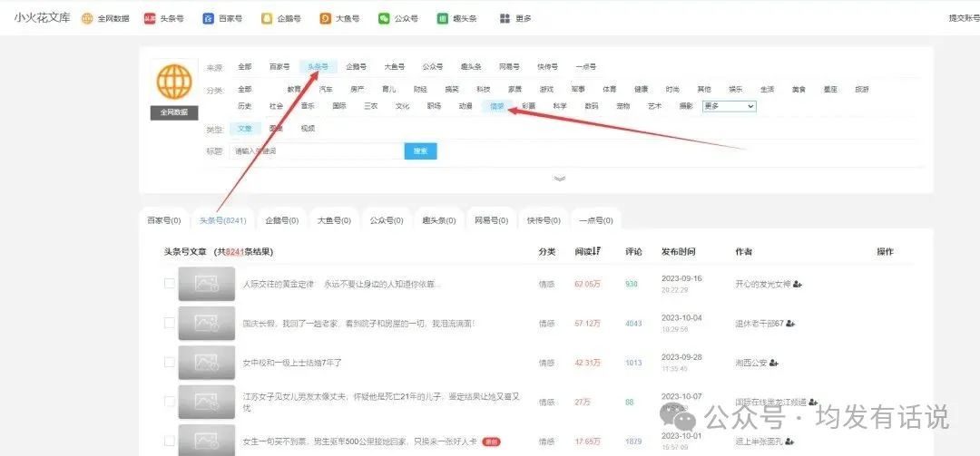Click the 发布时间 column header
Viewport: 980px width, 456px height.
678,252
